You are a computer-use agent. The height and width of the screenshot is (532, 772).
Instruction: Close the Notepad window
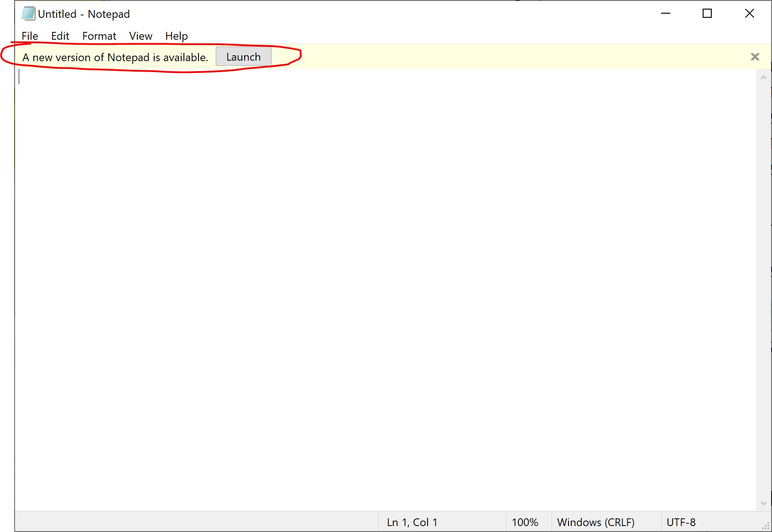pos(749,14)
